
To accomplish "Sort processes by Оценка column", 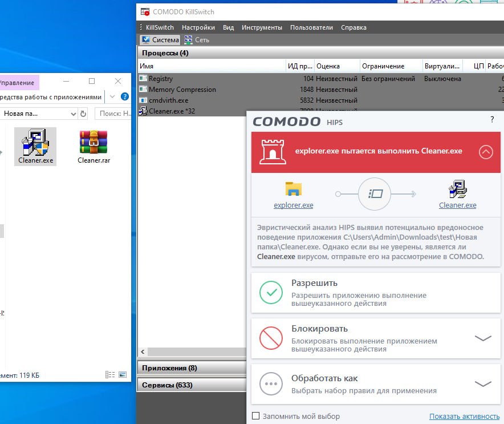I will [337, 66].
